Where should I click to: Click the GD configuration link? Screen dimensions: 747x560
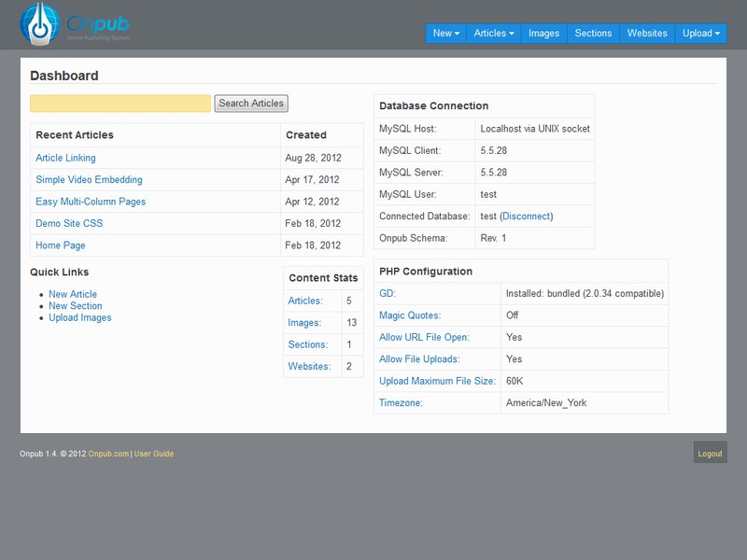tap(388, 293)
